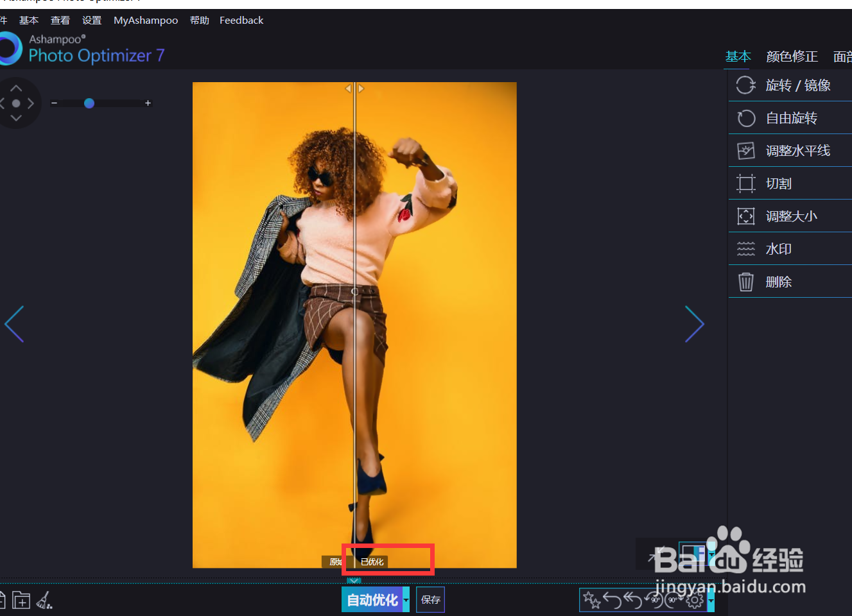Screen dimensions: 852x616
Task: Expand the panel with the teal chevron
Action: tap(354, 581)
